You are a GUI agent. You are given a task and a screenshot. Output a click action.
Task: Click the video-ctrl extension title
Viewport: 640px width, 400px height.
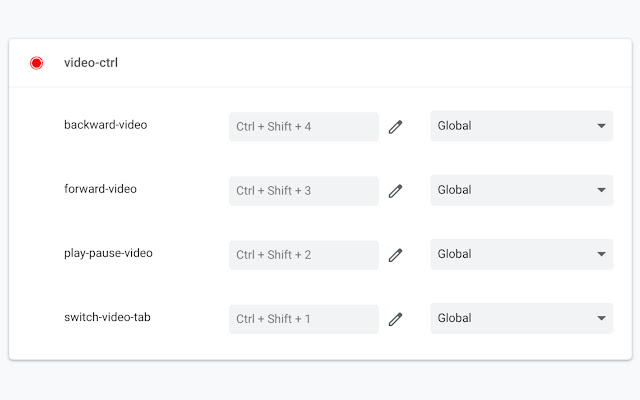tap(91, 63)
